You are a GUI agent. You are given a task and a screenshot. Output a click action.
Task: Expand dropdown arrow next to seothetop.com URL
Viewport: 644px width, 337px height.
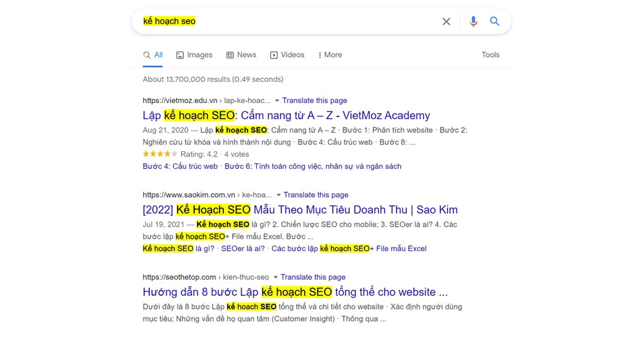point(275,277)
